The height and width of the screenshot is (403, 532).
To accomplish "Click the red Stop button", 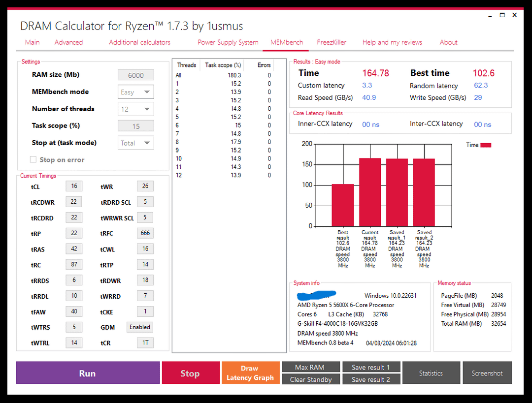I will [191, 373].
